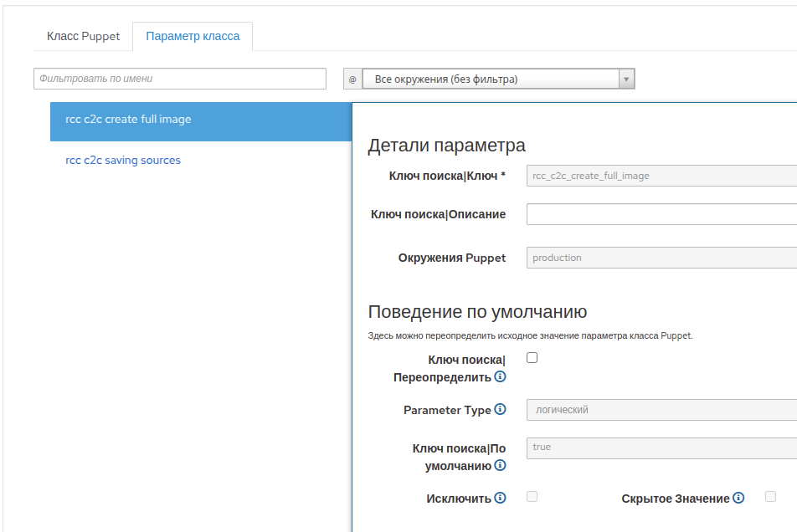Open the Все окружения (без фильтра) dropdown
Image resolution: width=797 pixels, height=532 pixels.
498,79
